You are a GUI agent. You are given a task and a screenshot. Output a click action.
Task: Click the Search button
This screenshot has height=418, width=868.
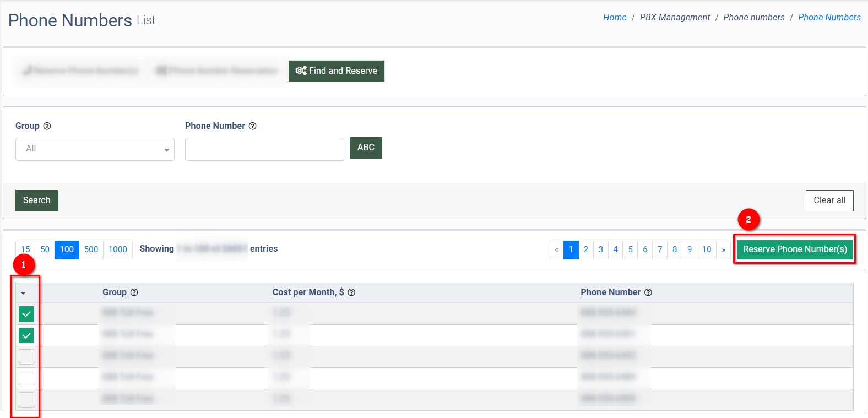pos(37,200)
